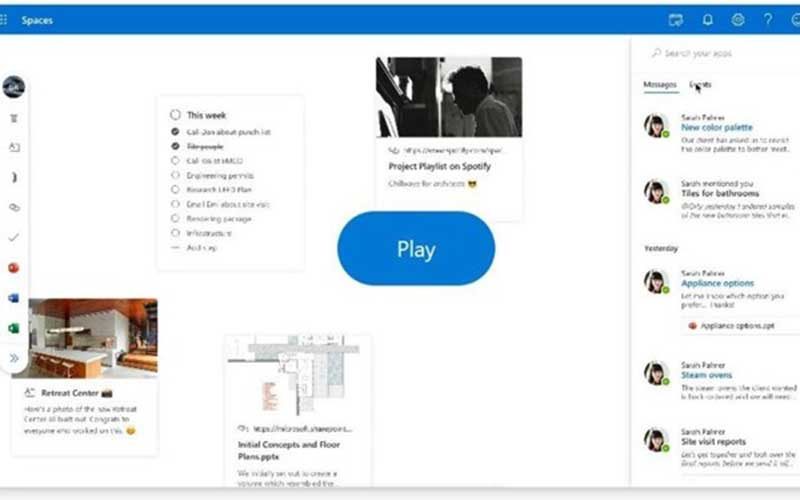Click the link icon on the Floor Plans card

[243, 429]
